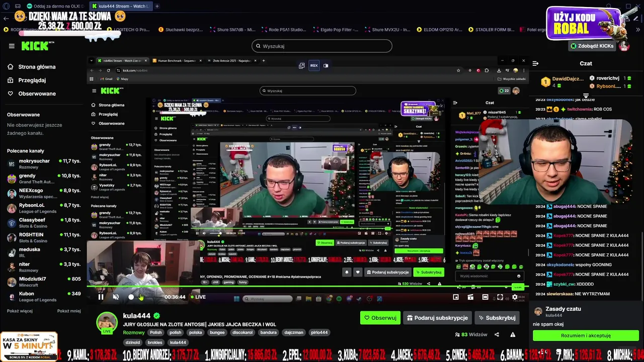This screenshot has height=362, width=644.
Task: Click Podaruj subskrypcje under the kula444 player
Action: [437, 318]
